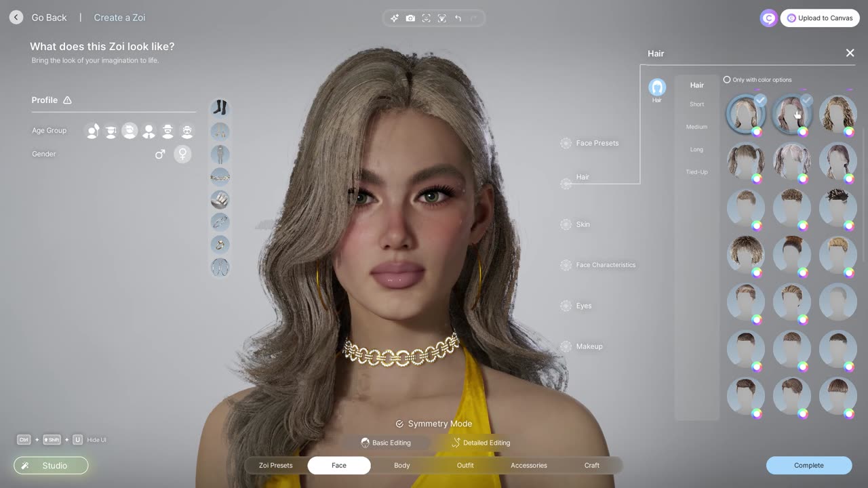Open the bracelet accessory slot

pos(220,222)
